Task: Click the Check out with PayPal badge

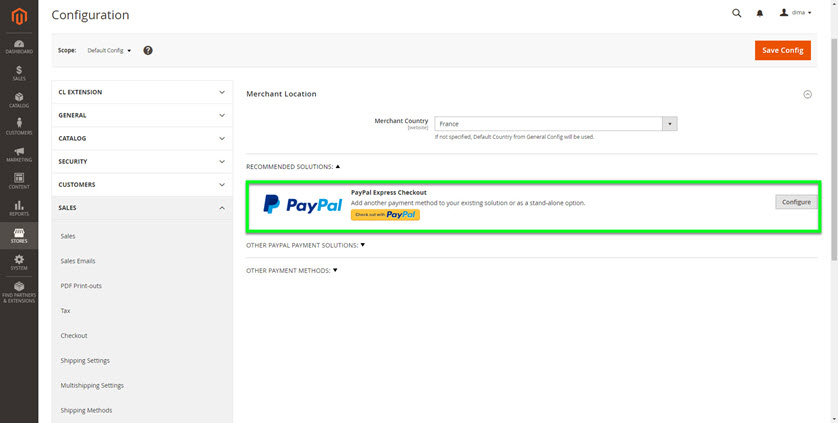Action: click(x=385, y=214)
